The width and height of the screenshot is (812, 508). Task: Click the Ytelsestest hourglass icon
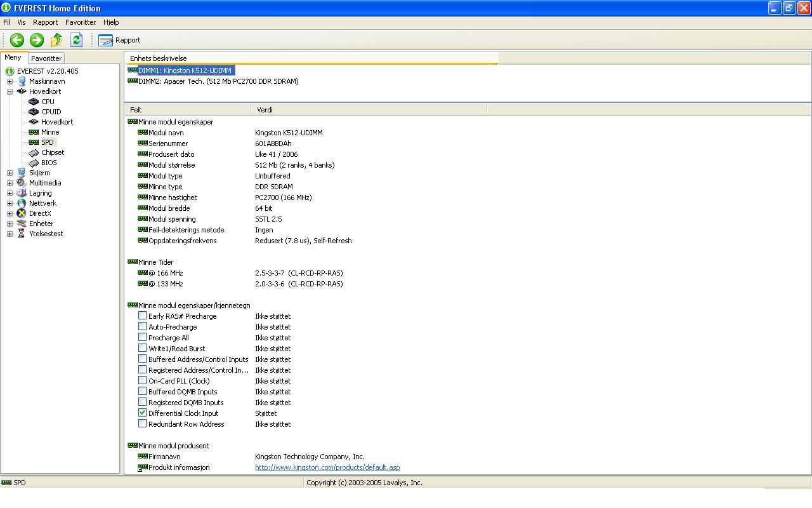click(22, 234)
